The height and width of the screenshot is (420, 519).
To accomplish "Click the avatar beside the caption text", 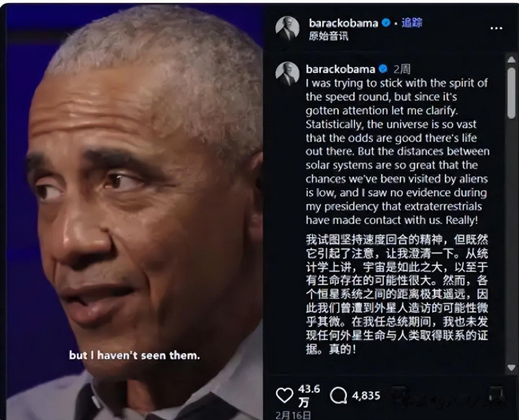I will 288,73.
